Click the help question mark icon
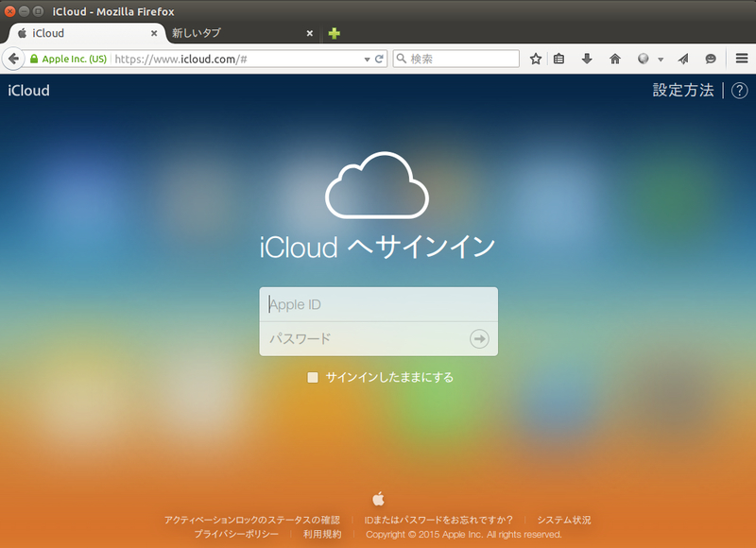Viewport: 756px width, 548px height. (x=740, y=91)
